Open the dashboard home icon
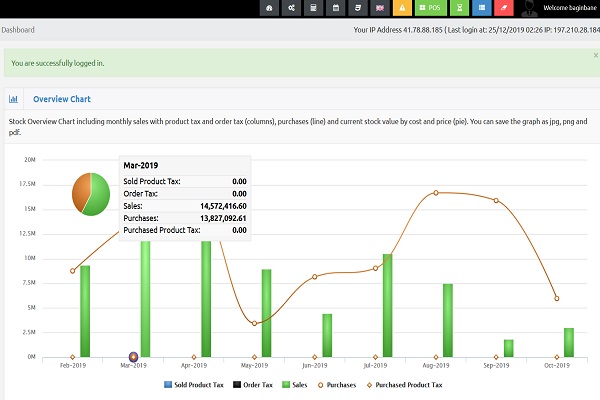 pos(269,8)
